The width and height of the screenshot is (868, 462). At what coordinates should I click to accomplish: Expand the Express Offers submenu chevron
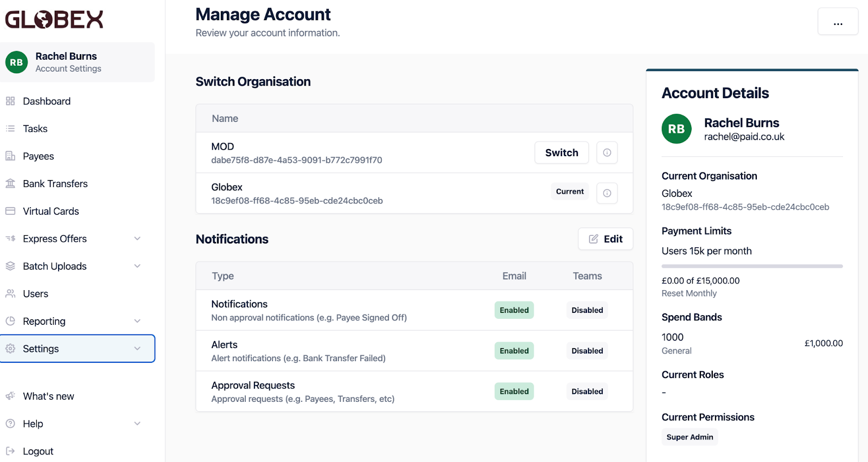click(137, 239)
